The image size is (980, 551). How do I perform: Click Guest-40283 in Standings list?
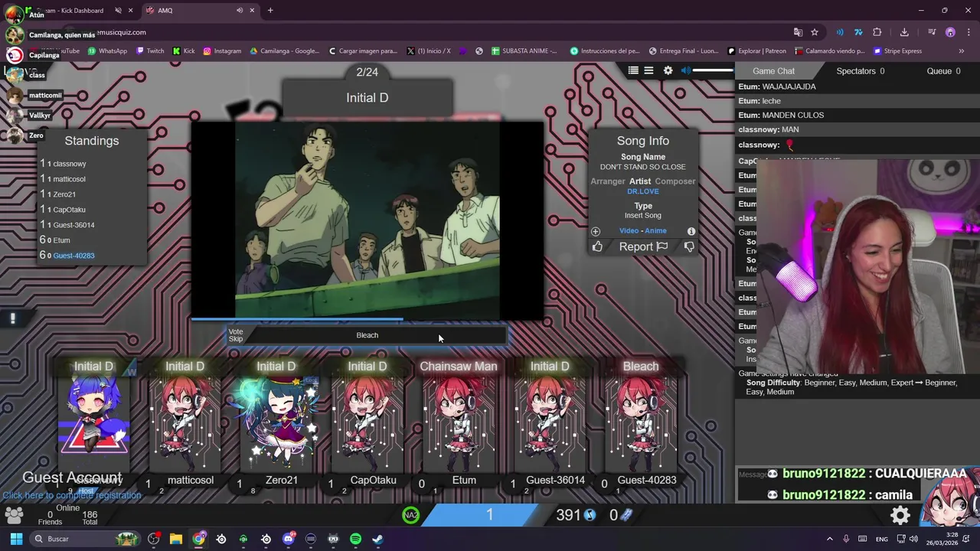point(73,256)
